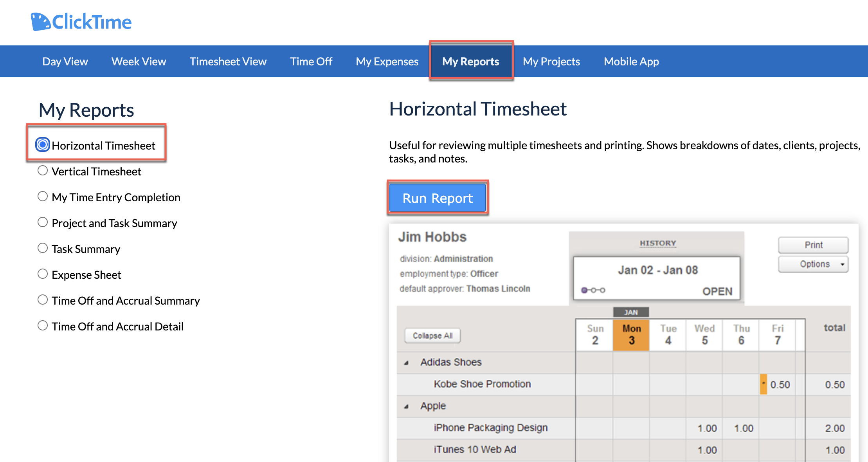Click the JAN month label
This screenshot has width=868, height=462.
(x=631, y=312)
